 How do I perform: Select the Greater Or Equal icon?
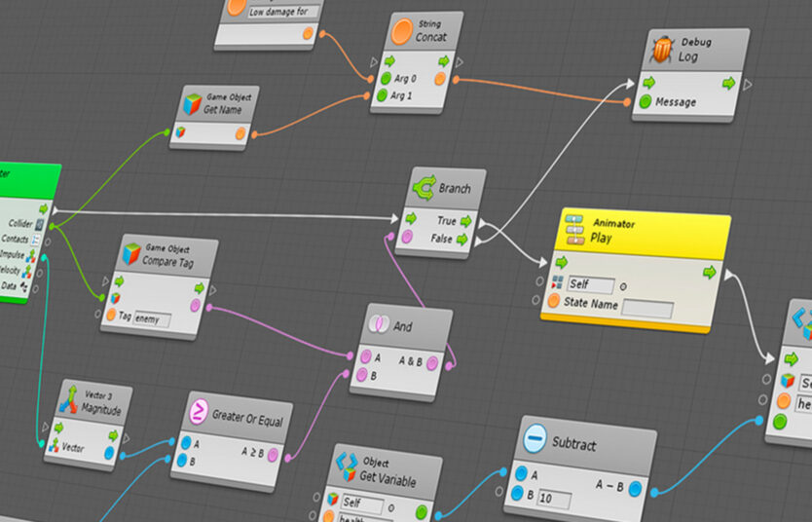click(x=199, y=412)
